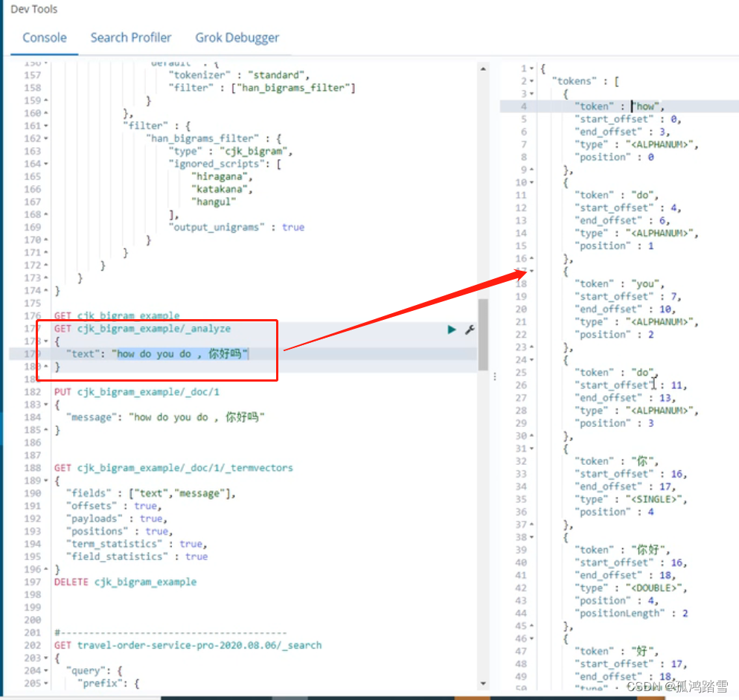Click the "tokenizer" : "standard" line
Viewport: 739px width, 700px height.
coord(239,75)
